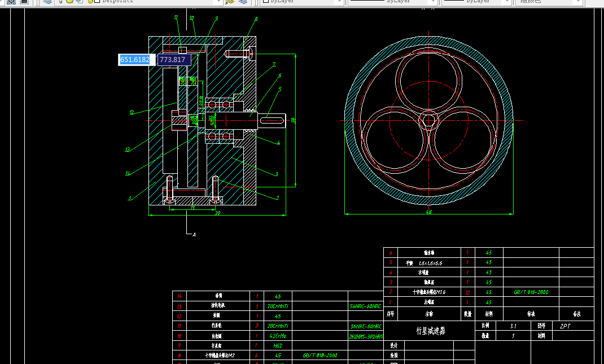Select part balloon number 4
The width and height of the screenshot is (604, 364).
tap(278, 143)
